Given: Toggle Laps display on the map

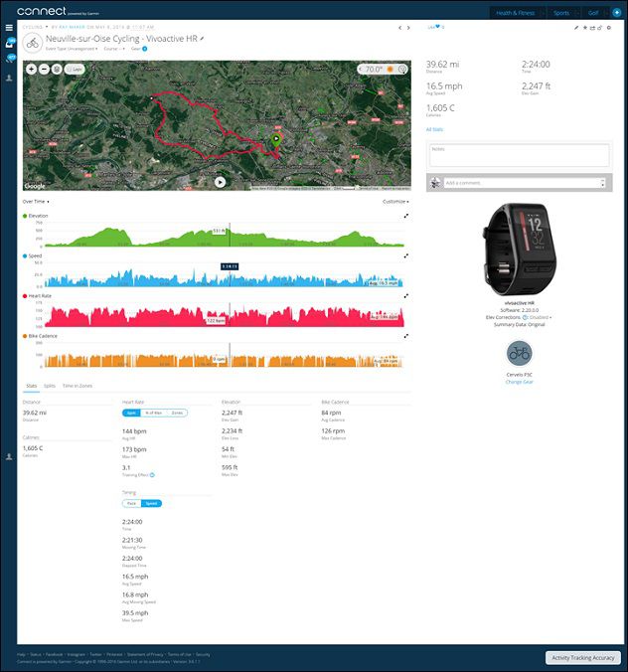Looking at the screenshot, I should pos(75,69).
